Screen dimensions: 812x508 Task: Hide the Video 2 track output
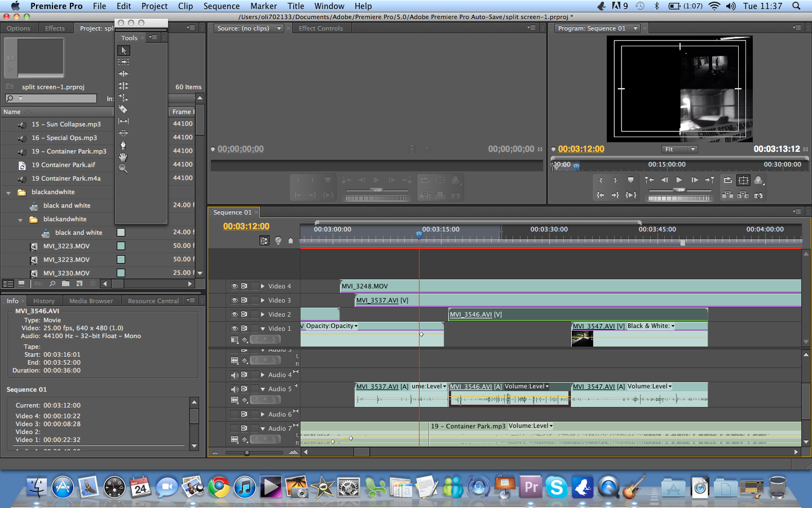click(234, 314)
